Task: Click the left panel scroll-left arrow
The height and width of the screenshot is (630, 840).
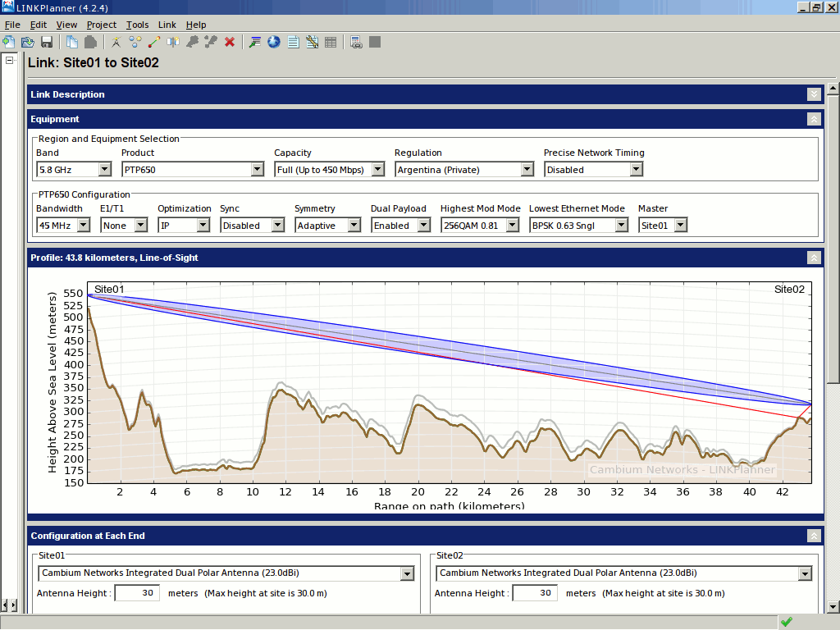Action: coord(4,605)
